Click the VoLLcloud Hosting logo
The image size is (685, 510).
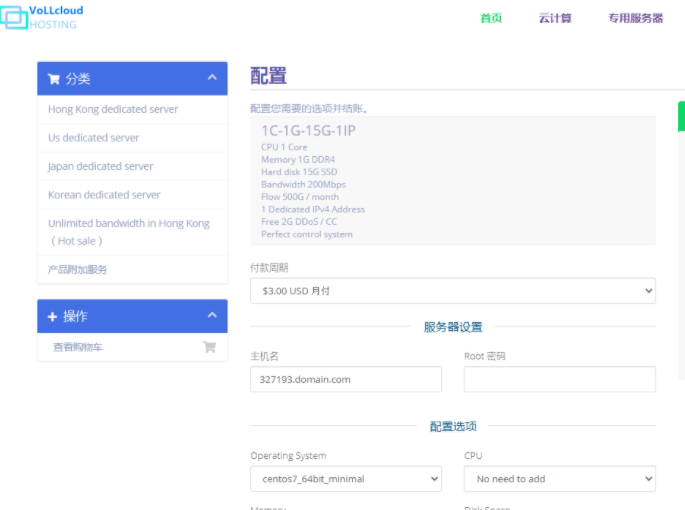[42, 17]
